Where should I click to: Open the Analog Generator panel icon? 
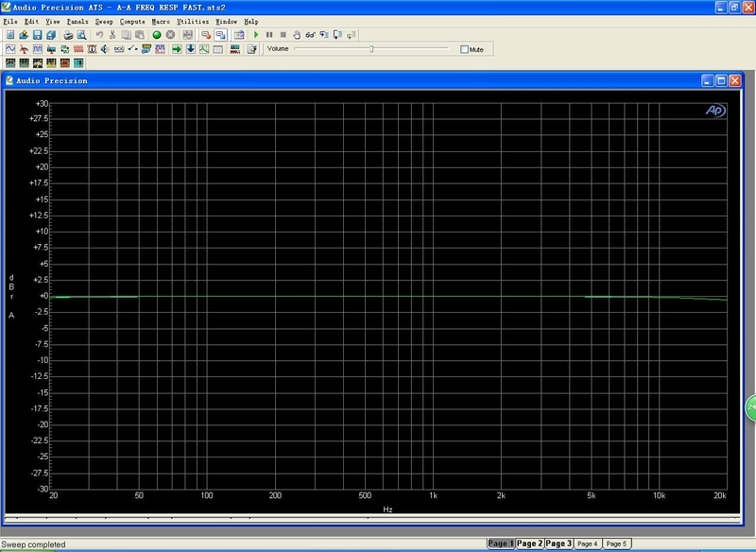click(10, 49)
